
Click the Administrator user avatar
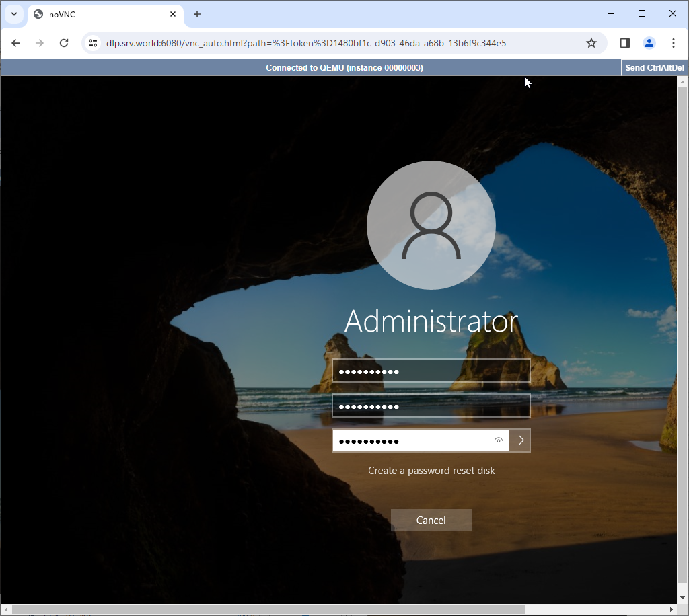click(431, 225)
